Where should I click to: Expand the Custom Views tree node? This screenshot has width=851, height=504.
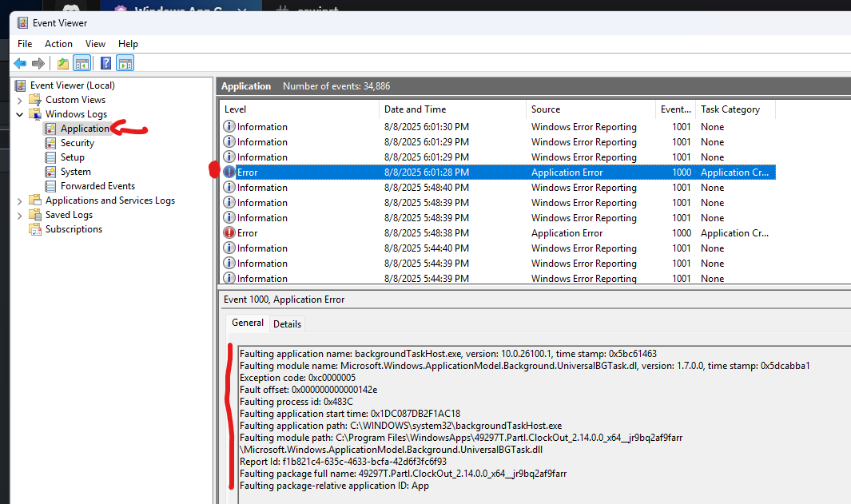(20, 100)
